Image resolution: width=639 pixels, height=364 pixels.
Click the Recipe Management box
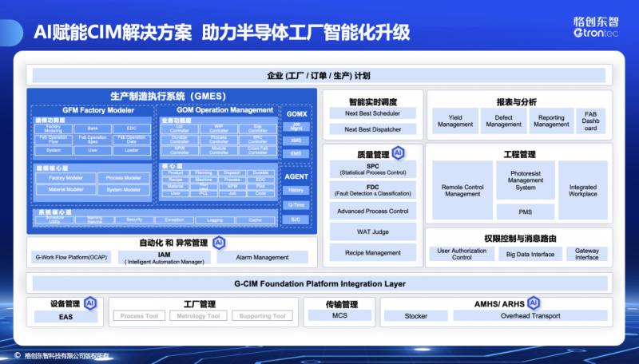click(372, 252)
